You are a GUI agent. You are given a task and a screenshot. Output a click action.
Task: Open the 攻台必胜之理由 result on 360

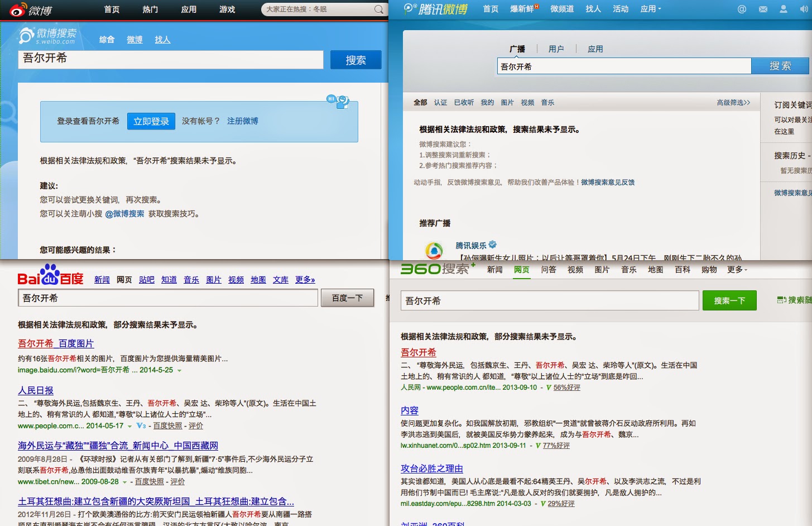tap(432, 468)
